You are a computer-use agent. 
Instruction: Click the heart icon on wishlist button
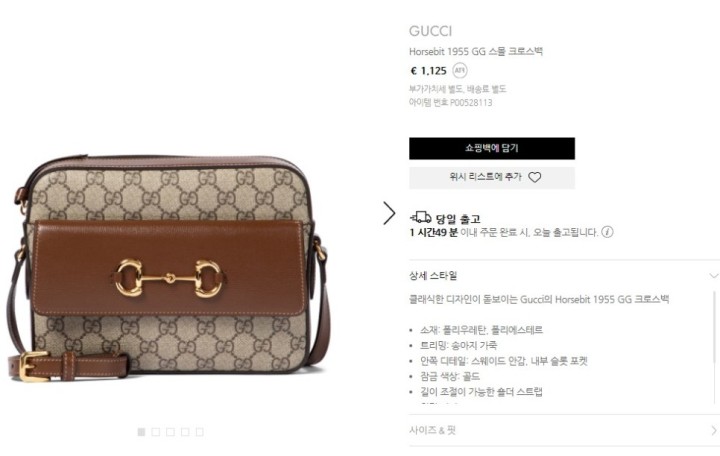534,177
